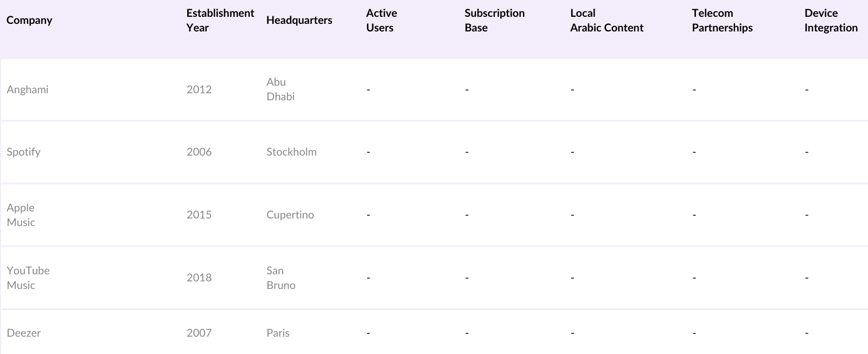Select the Stockholm headquarters cell
Screen dimensions: 868x354
291,152
